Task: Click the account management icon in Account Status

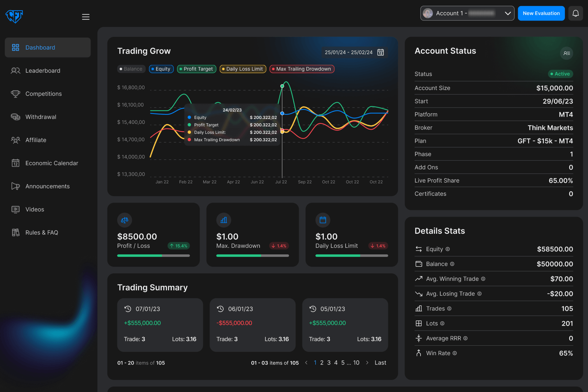Action: coord(567,53)
